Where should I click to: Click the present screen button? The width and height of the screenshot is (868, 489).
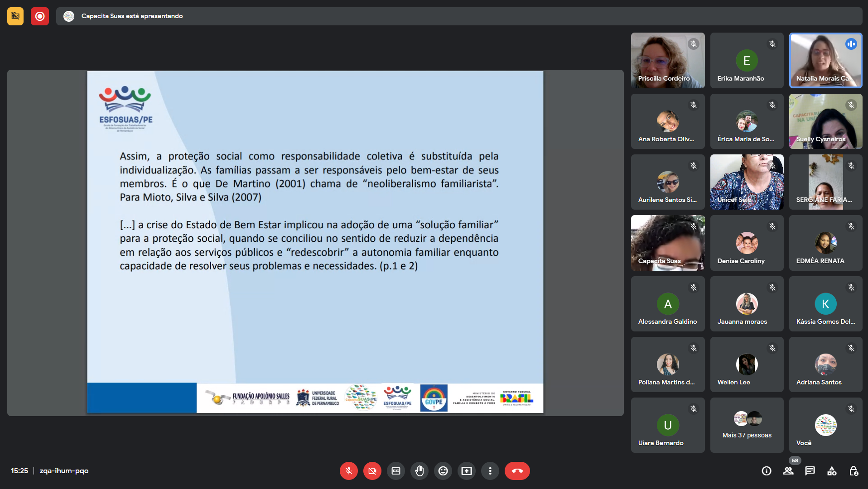(x=467, y=471)
